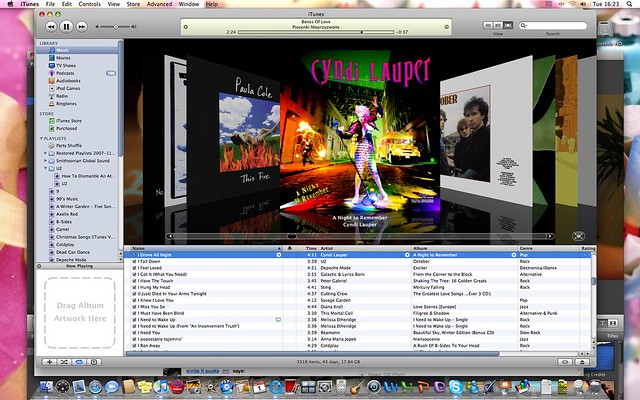Adjust the volume slider knob
Image resolution: width=640 pixels, height=400 pixels.
116,27
